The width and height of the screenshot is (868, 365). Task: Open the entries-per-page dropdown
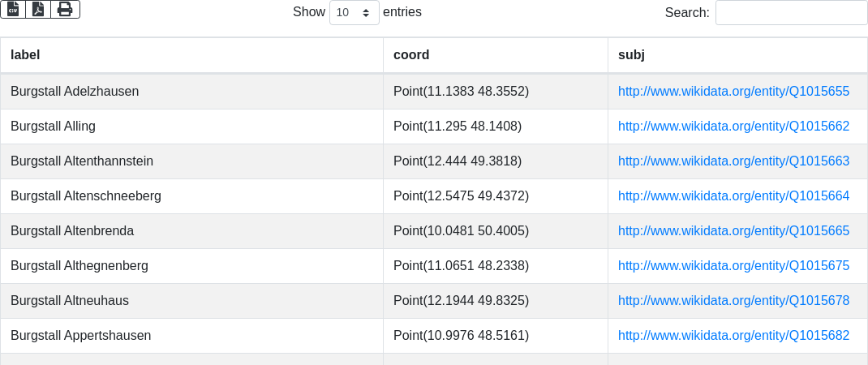355,13
